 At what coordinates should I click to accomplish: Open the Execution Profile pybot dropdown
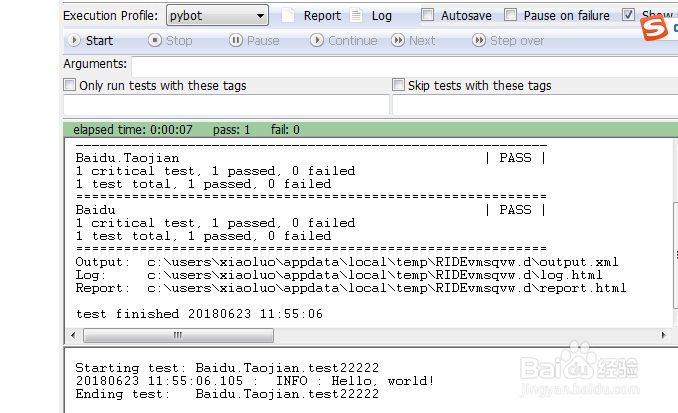[217, 16]
